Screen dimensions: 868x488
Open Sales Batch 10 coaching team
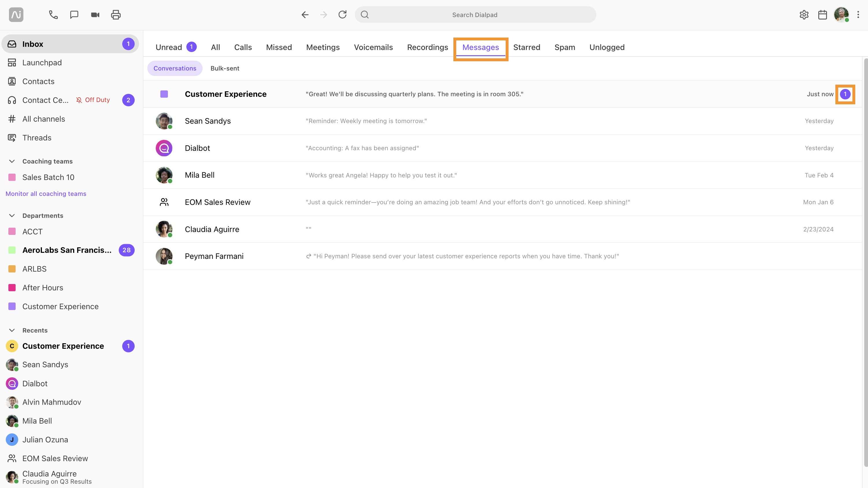click(x=70, y=177)
